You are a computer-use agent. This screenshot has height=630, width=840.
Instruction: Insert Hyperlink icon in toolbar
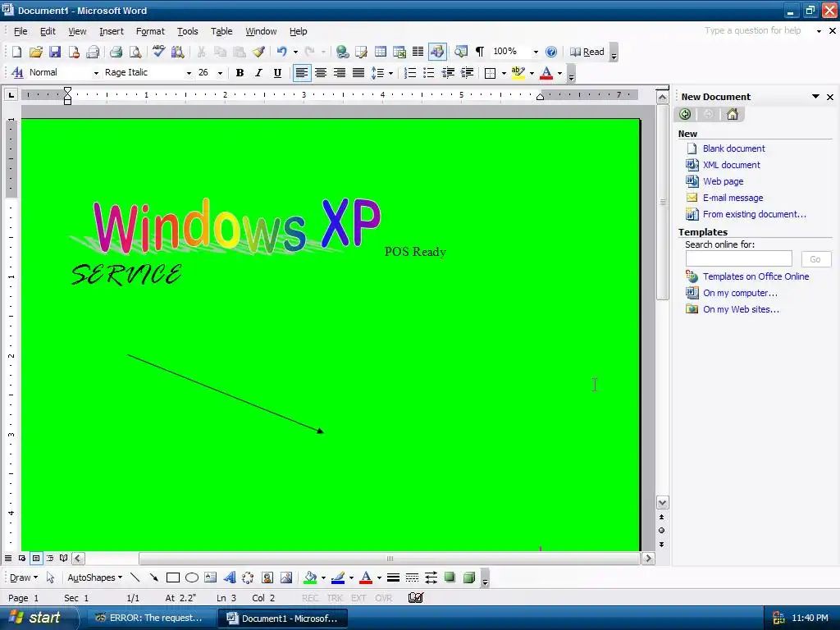pos(342,52)
